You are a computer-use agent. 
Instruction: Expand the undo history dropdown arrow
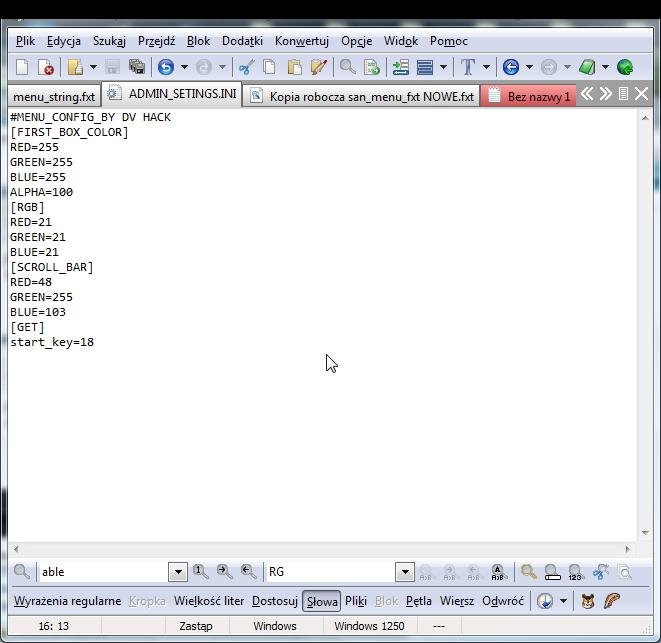(184, 67)
